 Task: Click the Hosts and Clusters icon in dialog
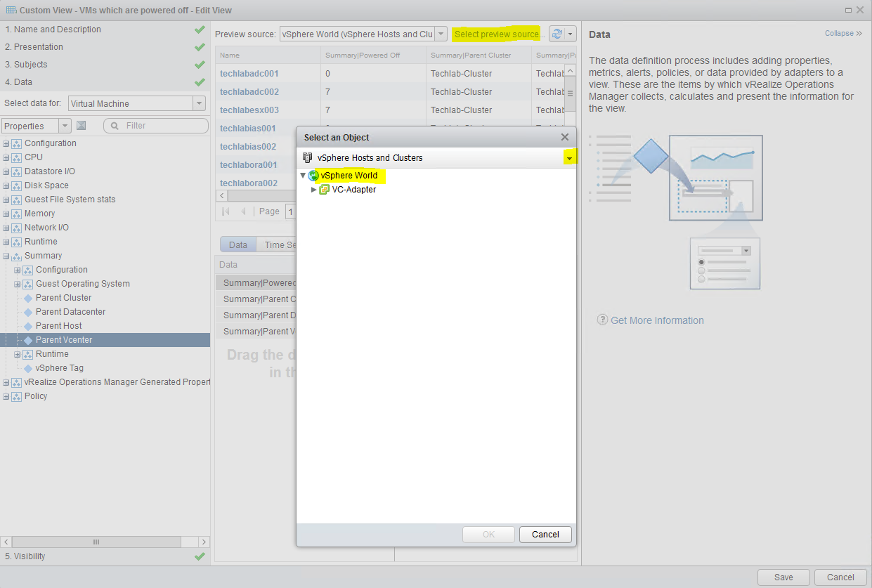[307, 157]
